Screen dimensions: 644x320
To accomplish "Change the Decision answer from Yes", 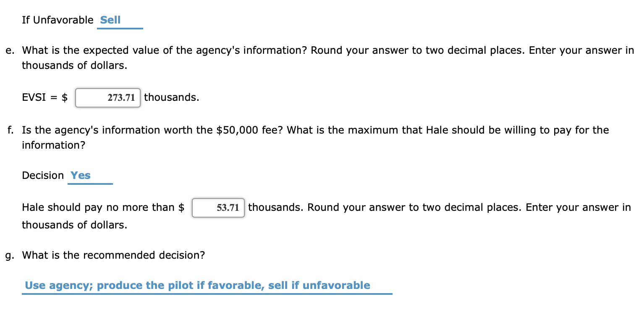I will [x=80, y=175].
